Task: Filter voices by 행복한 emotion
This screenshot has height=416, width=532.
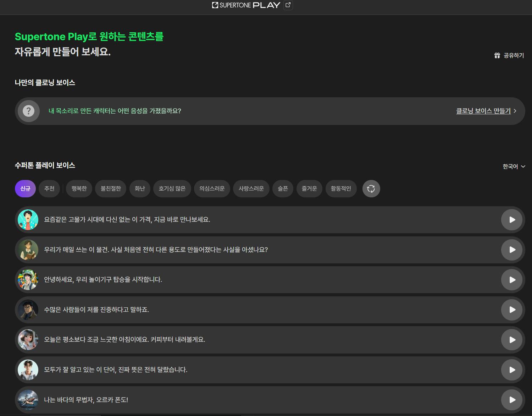Action: [79, 188]
